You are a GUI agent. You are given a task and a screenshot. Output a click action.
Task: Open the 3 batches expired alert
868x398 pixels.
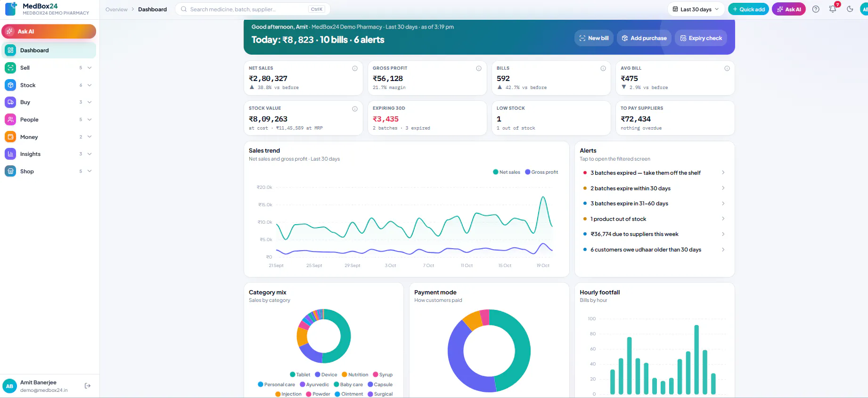click(655, 173)
